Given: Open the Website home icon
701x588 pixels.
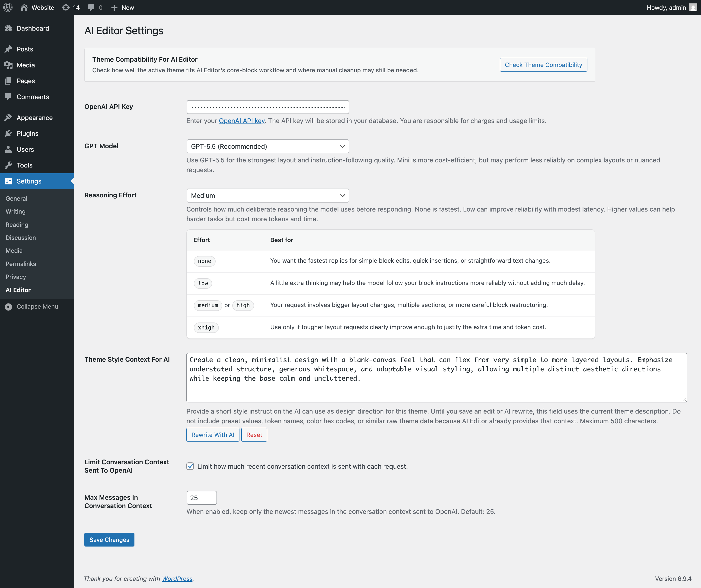Looking at the screenshot, I should 24,7.
